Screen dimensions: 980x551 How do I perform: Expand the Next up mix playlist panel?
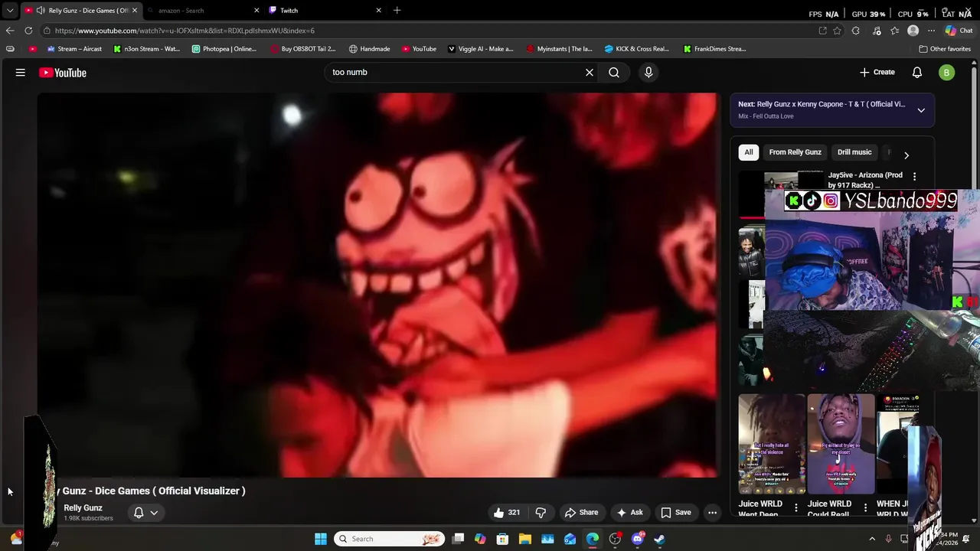[921, 110]
